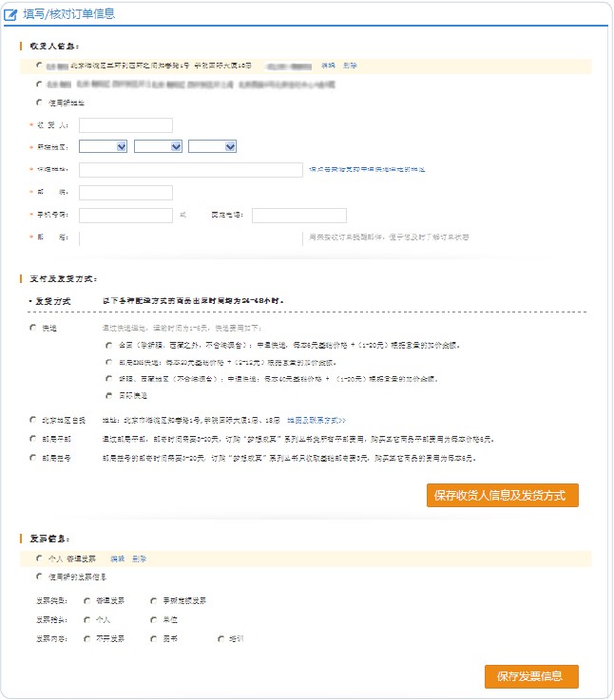
Task: Choose the 北京地区自提 pickup option
Action: pos(33,419)
